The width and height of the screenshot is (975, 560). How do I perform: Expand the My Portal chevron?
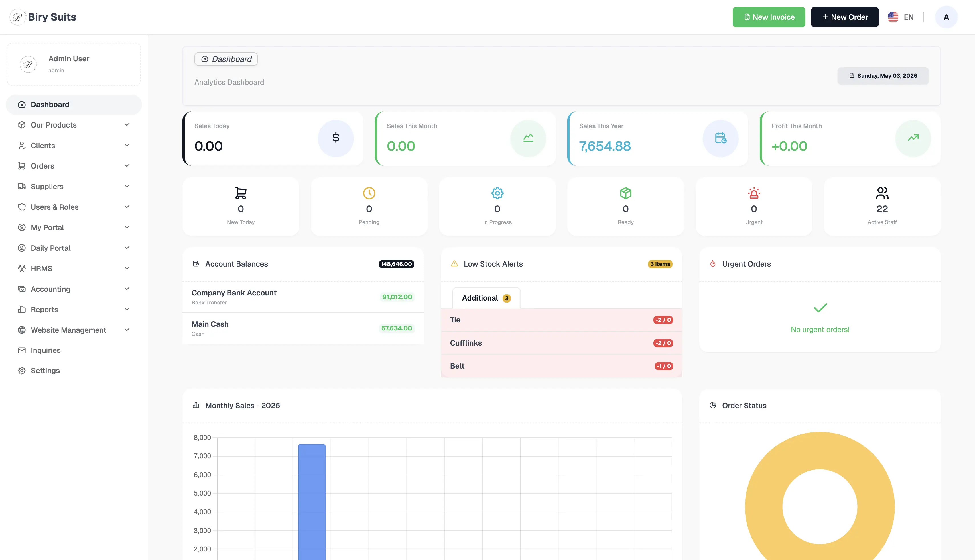pos(127,227)
